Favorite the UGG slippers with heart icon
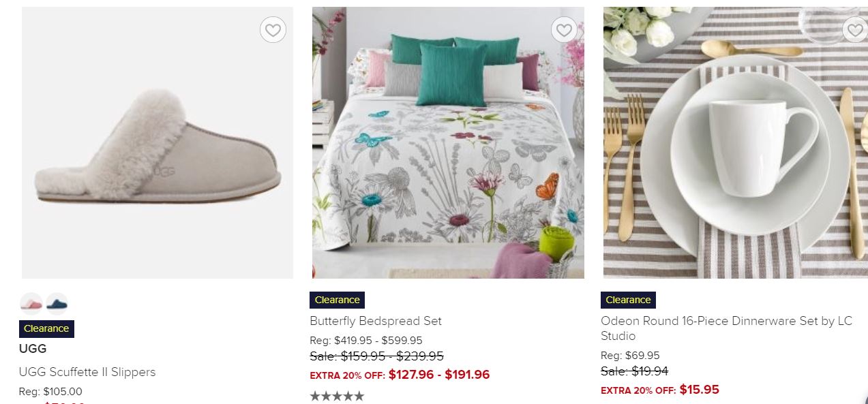Viewport: 868px width, 404px height. [273, 30]
